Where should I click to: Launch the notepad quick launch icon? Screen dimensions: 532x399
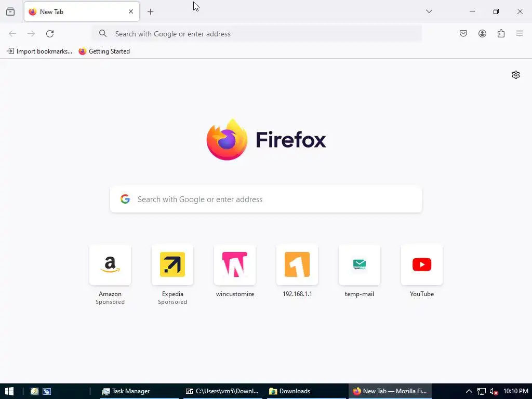point(34,391)
